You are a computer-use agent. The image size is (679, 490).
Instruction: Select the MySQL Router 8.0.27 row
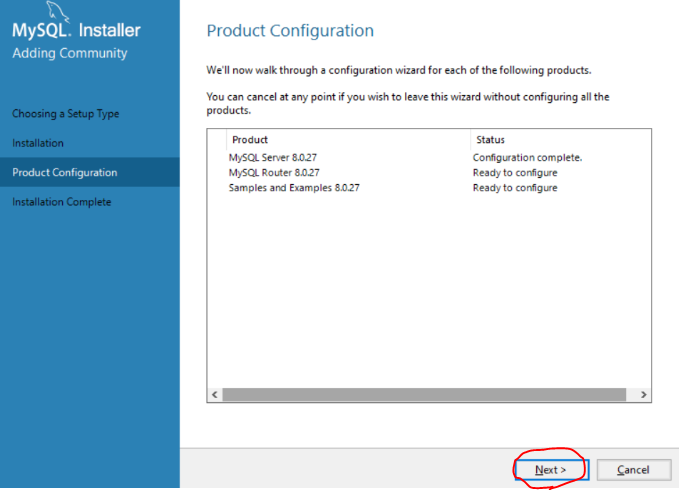click(429, 173)
